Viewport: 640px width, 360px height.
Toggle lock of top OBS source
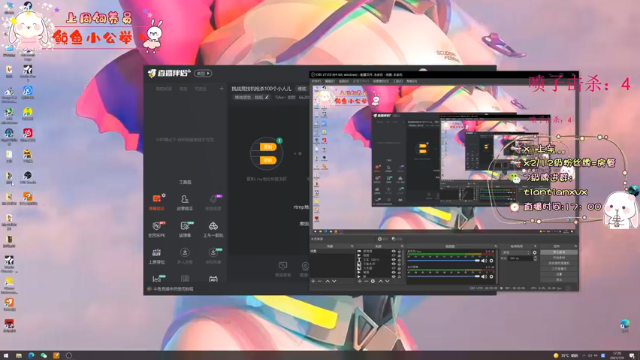(x=399, y=251)
